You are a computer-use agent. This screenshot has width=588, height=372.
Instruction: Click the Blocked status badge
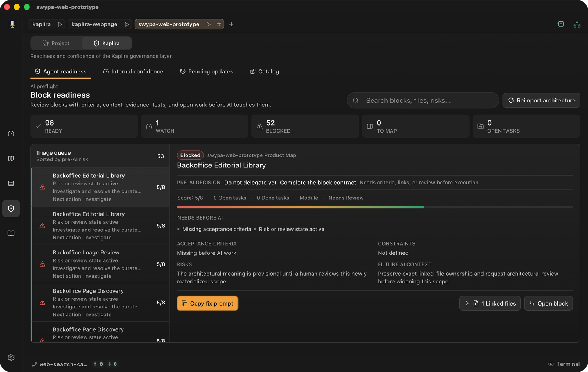pos(190,155)
